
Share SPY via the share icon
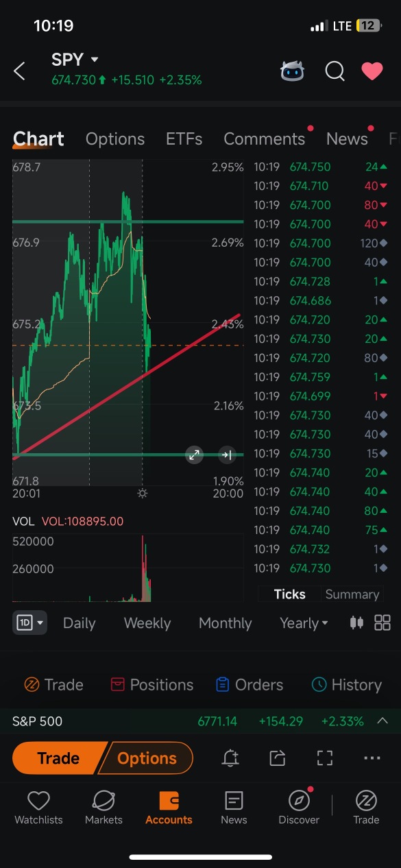coord(277,758)
